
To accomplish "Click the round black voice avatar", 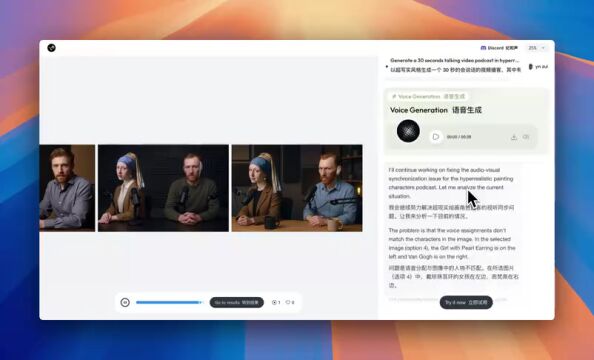I will click(x=408, y=131).
